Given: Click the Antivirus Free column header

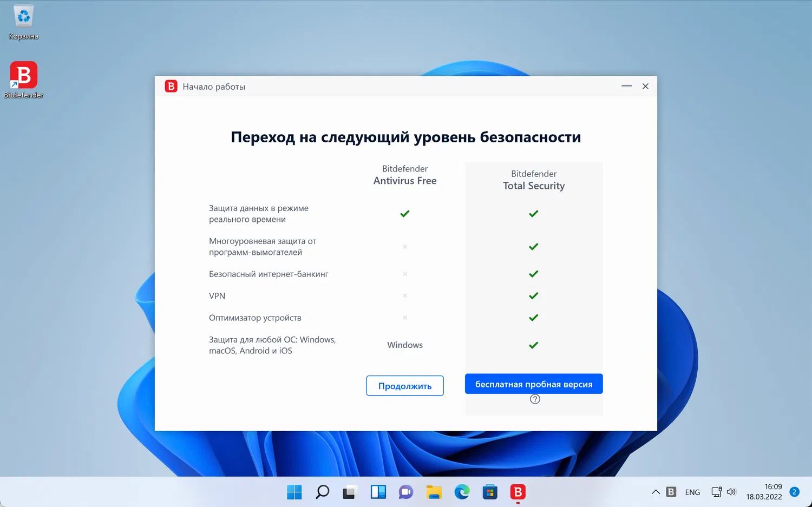Looking at the screenshot, I should pyautogui.click(x=405, y=175).
